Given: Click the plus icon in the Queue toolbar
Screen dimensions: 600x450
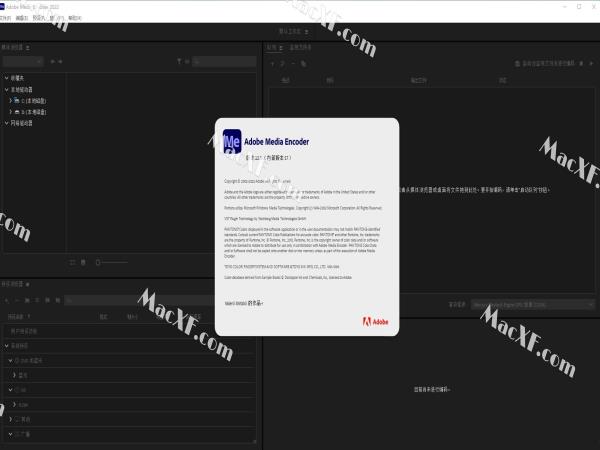Looking at the screenshot, I should click(x=272, y=64).
